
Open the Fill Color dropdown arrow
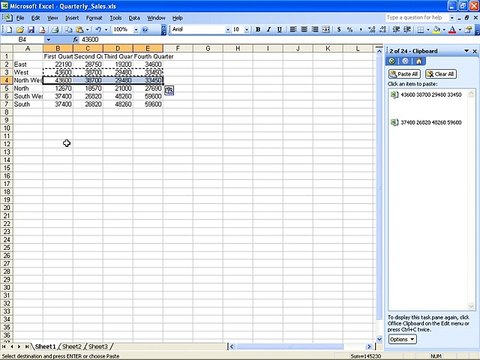click(444, 30)
